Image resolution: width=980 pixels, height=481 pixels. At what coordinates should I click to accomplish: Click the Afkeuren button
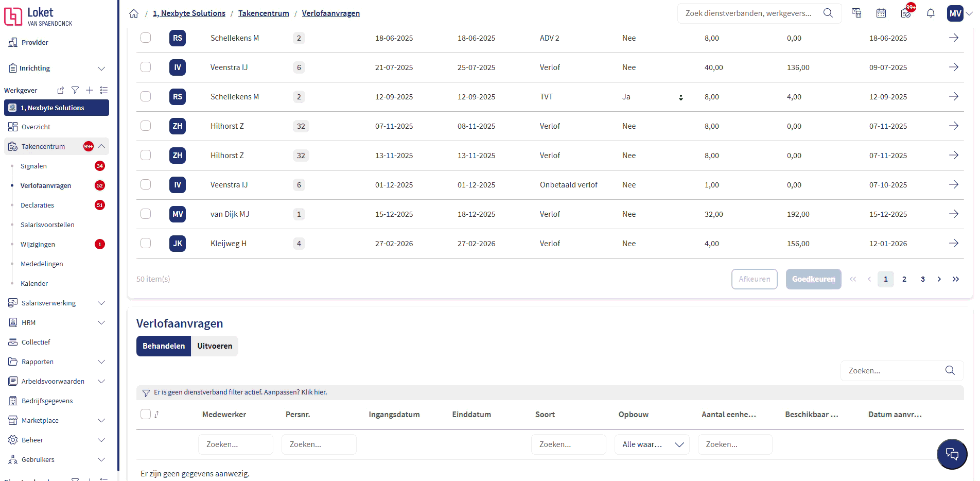pos(754,279)
